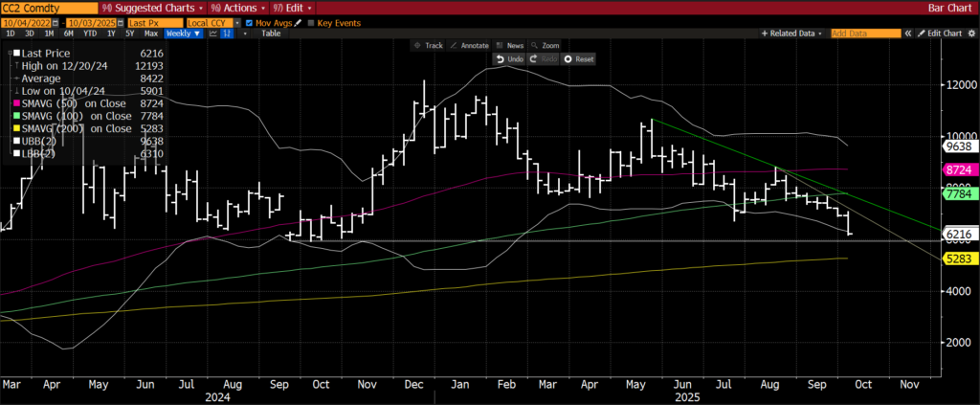The image size is (980, 405).
Task: Reset the chart view
Action: click(579, 58)
